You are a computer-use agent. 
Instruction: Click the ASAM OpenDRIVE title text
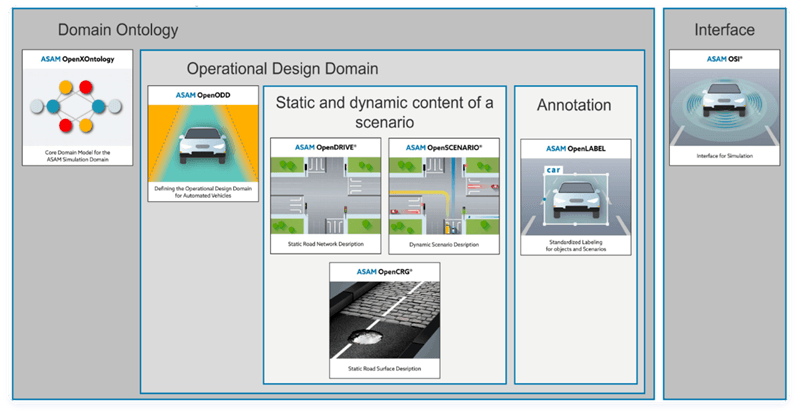coord(326,148)
